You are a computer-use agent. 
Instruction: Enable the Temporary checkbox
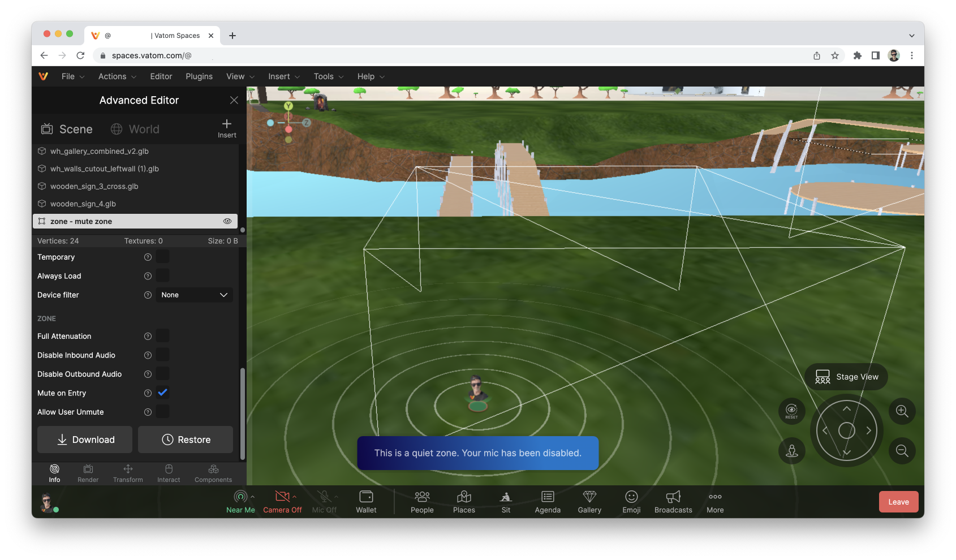tap(163, 257)
